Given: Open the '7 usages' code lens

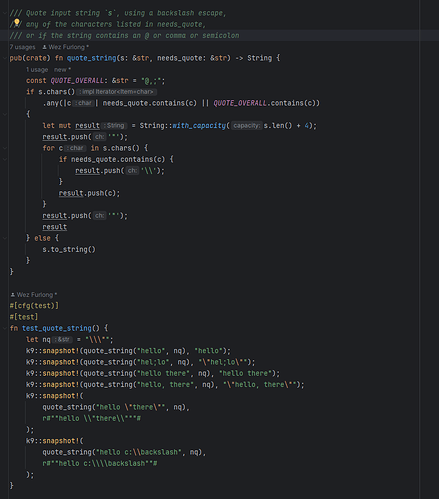Looking at the screenshot, I should pyautogui.click(x=22, y=47).
